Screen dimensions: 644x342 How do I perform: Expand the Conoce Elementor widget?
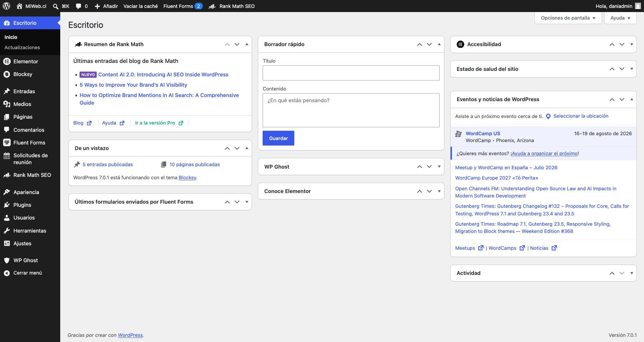pos(439,191)
